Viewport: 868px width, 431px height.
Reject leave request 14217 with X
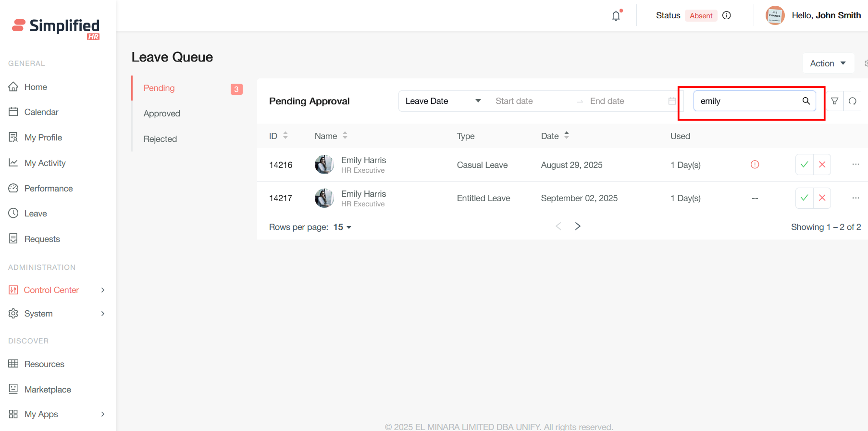pos(822,198)
